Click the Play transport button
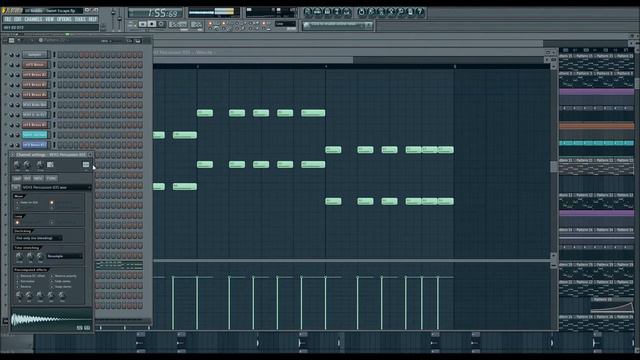 (142, 24)
